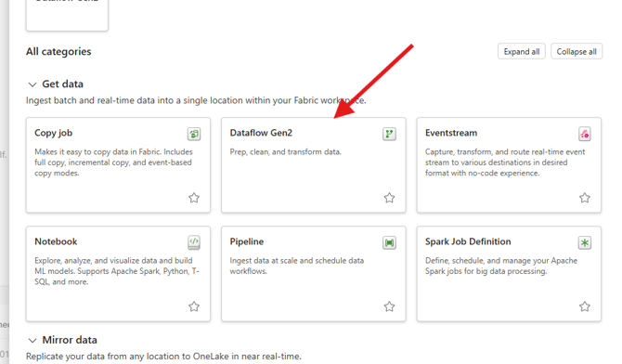Click Eventstream description 'Capture, transform, and route'
Image resolution: width=622 pixels, height=364 pixels.
tap(505, 162)
